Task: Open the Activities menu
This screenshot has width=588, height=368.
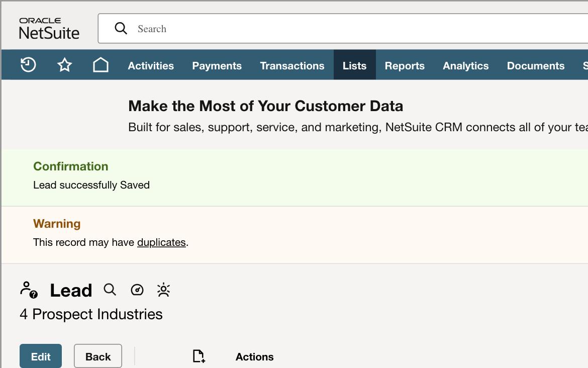Action: [151, 66]
